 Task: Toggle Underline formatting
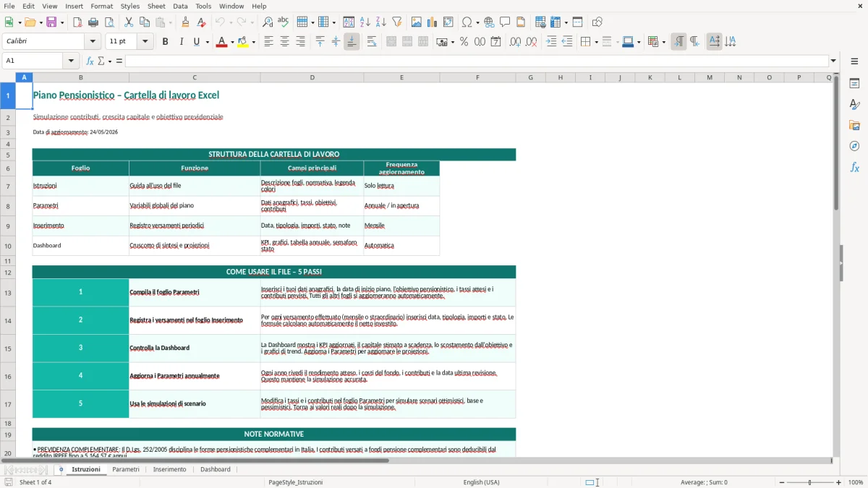pyautogui.click(x=196, y=42)
